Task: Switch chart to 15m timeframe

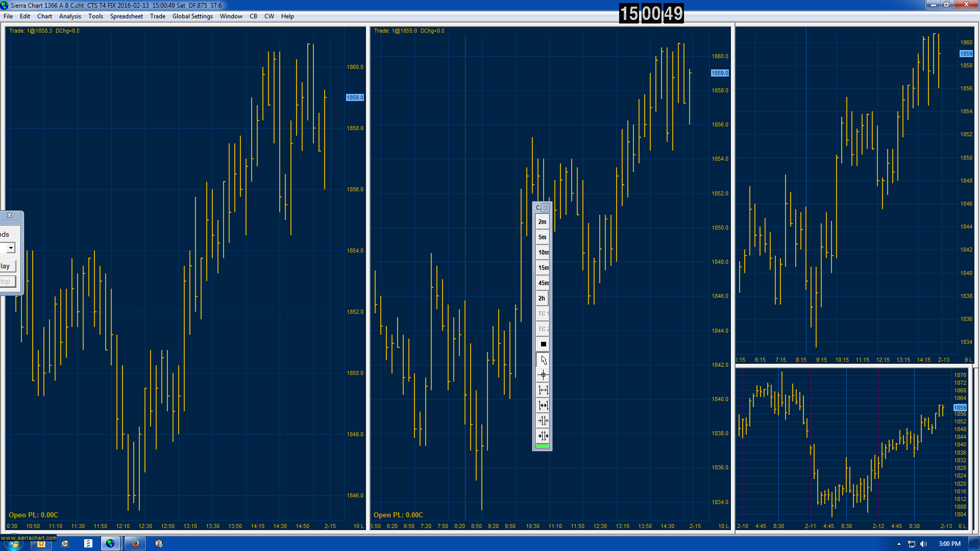Action: (543, 268)
